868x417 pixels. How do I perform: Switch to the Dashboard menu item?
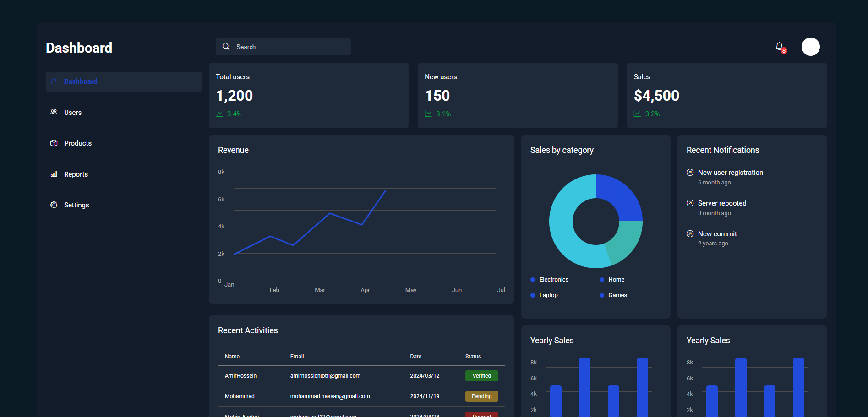pyautogui.click(x=81, y=81)
